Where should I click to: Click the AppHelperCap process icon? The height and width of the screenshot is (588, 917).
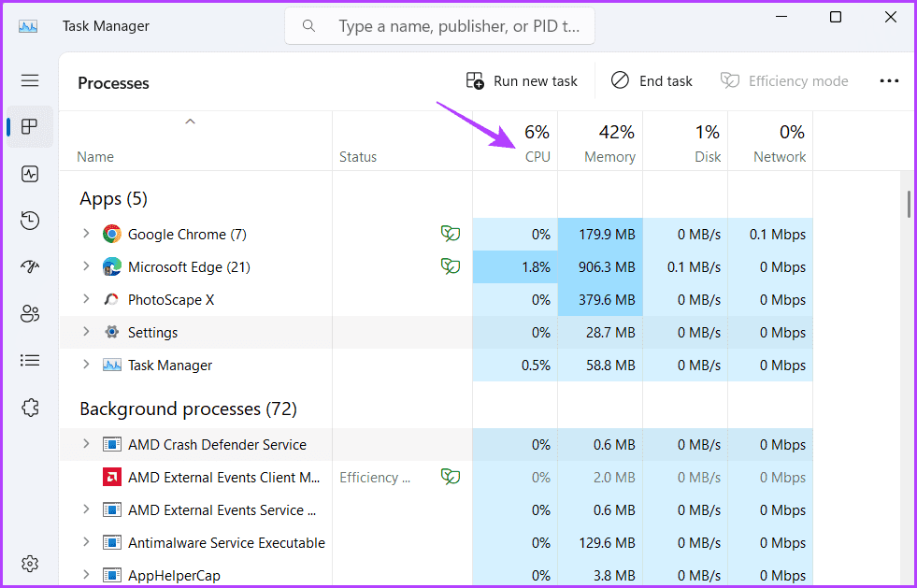[111, 575]
